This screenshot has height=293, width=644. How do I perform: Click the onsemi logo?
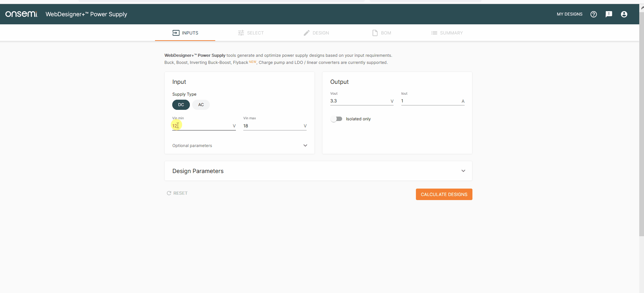(x=21, y=14)
